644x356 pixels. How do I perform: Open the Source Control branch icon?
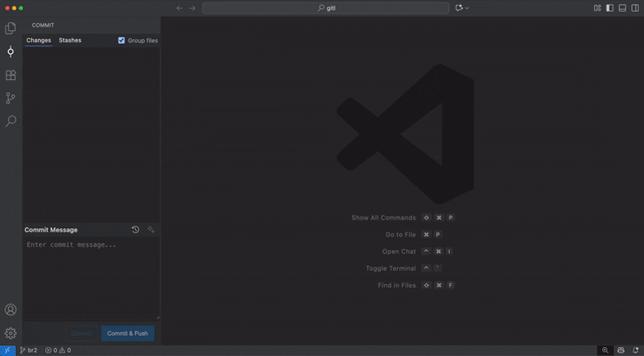click(x=11, y=99)
